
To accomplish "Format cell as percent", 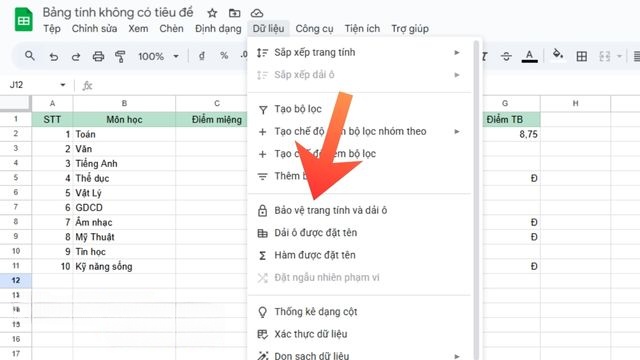I will tap(224, 56).
